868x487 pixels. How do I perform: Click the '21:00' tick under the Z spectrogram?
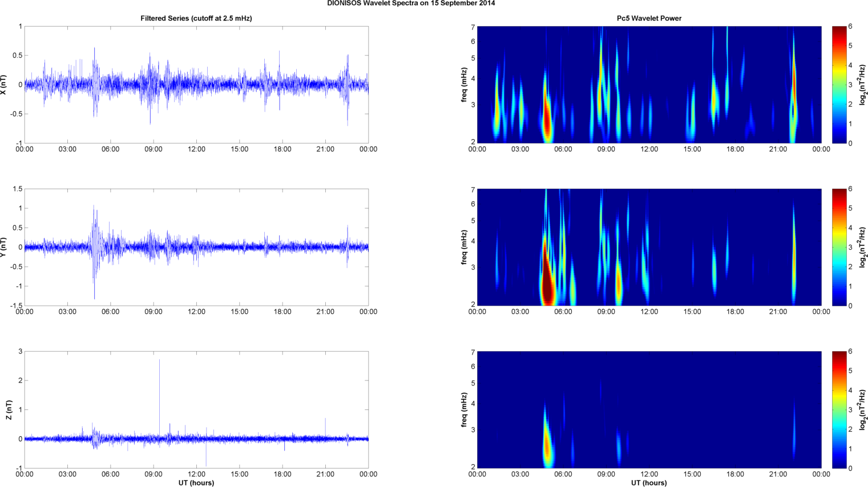coord(778,474)
